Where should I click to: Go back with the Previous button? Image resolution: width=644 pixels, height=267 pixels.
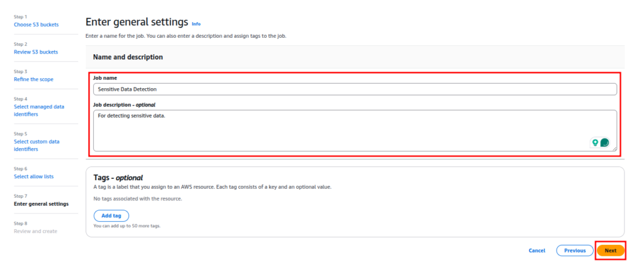pyautogui.click(x=575, y=251)
